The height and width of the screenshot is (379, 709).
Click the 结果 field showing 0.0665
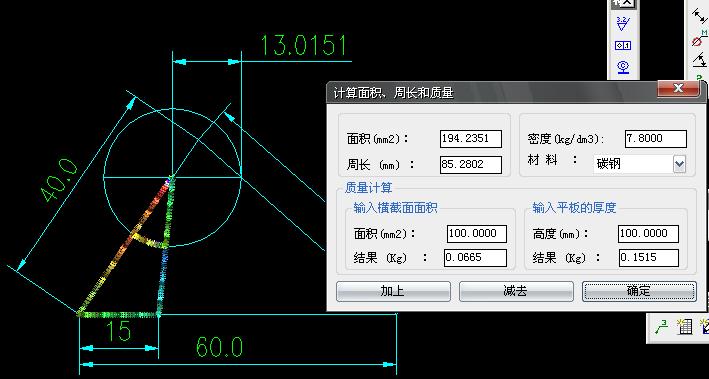point(475,258)
